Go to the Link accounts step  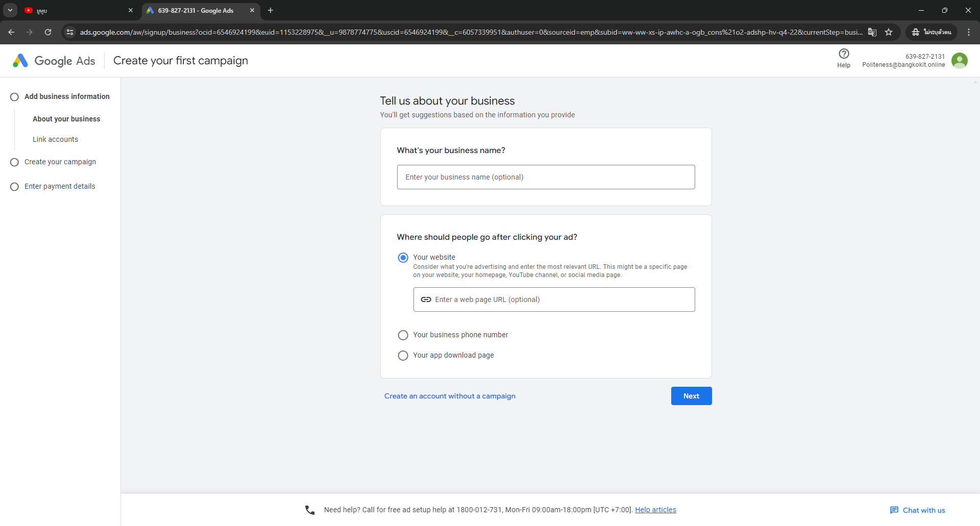(55, 139)
